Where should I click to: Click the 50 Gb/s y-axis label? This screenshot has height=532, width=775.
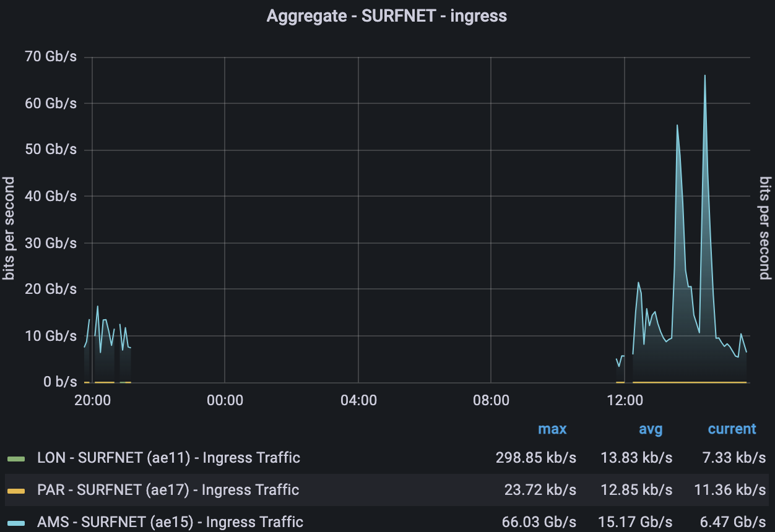point(51,150)
